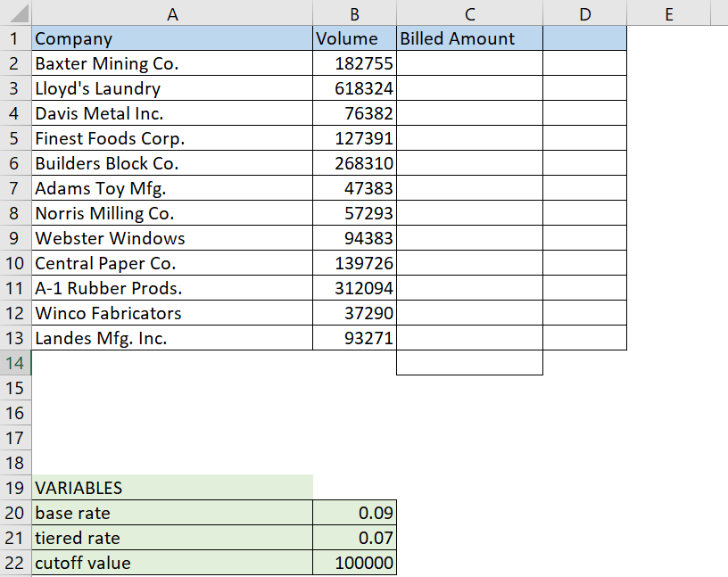Select the Volume header cell
The height and width of the screenshot is (577, 728).
coord(354,38)
